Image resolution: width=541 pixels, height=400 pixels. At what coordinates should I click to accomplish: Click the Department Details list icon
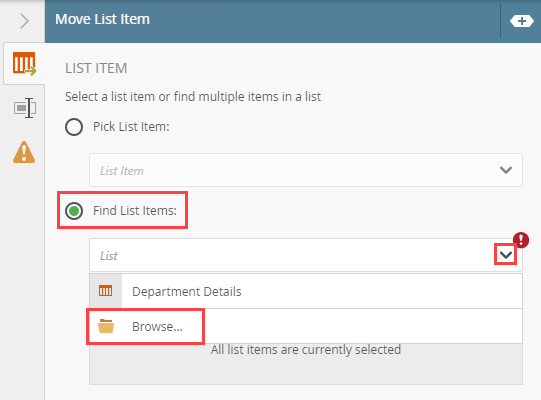click(x=106, y=291)
